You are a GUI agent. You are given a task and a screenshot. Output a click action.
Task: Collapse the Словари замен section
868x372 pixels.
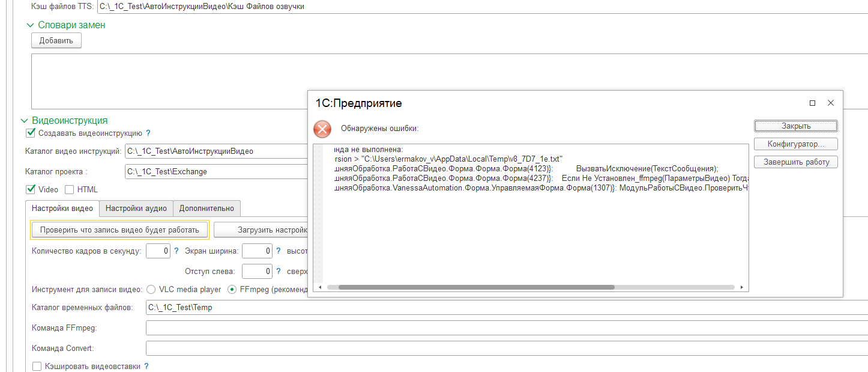30,25
